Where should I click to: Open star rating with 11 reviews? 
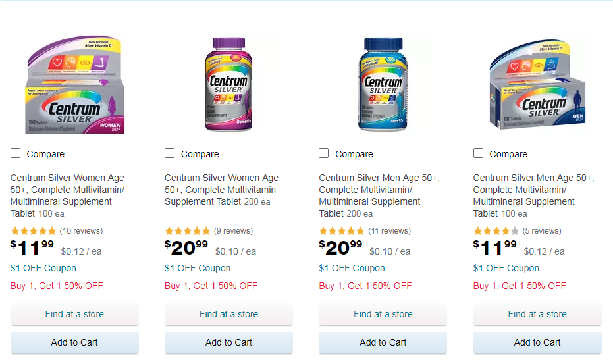click(x=342, y=231)
